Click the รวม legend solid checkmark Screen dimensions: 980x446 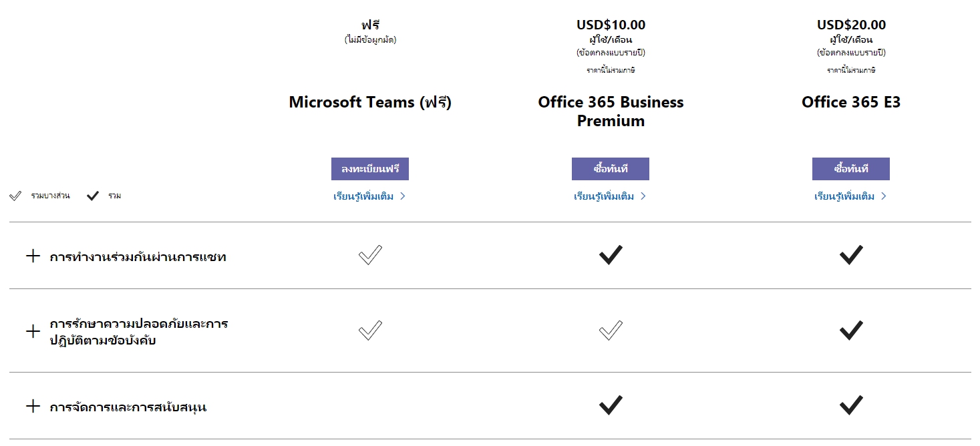93,196
